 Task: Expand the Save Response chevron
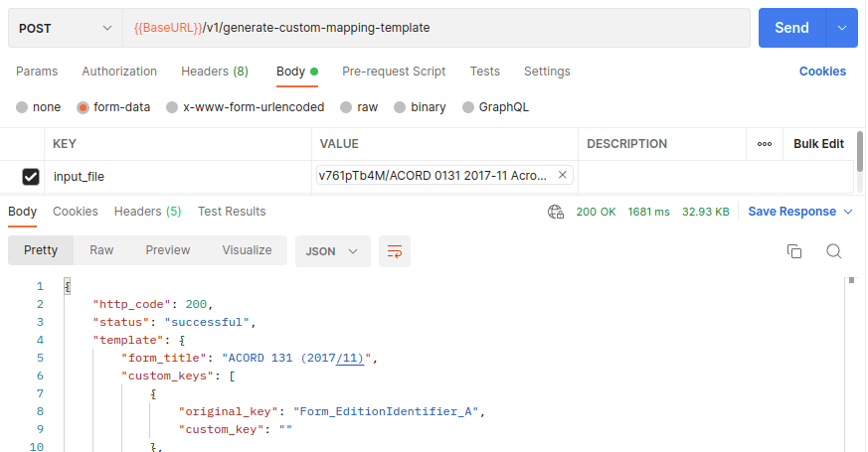click(x=848, y=212)
